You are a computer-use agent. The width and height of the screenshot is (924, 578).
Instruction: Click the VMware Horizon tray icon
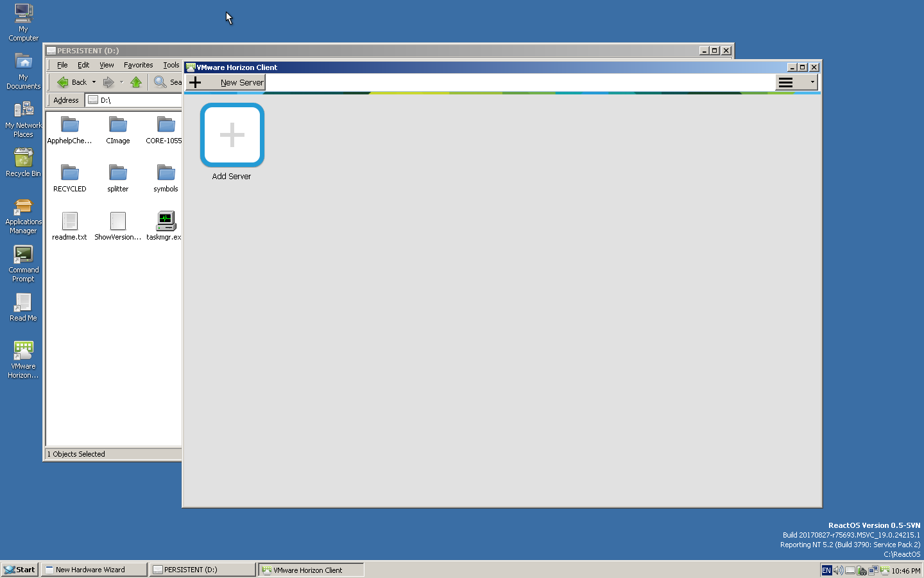(x=885, y=570)
